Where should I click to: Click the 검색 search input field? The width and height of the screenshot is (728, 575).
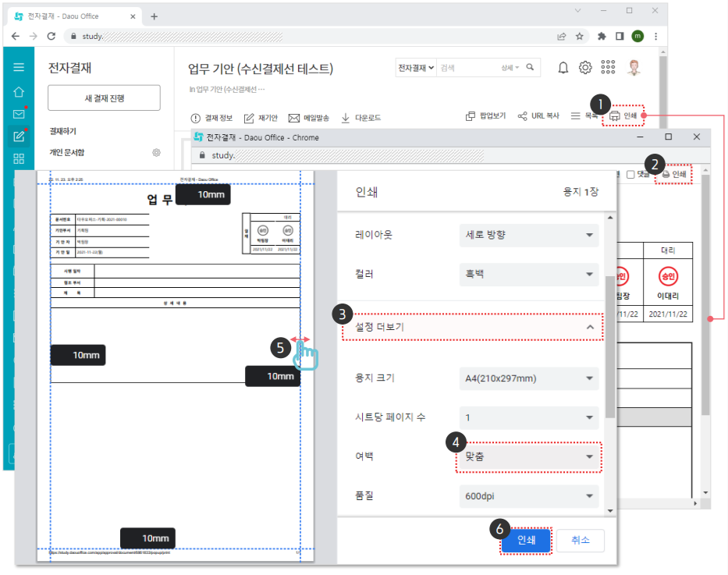(x=467, y=68)
